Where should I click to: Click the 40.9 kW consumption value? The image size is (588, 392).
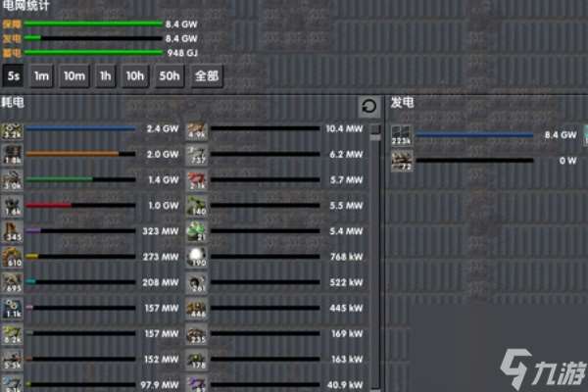click(x=345, y=385)
